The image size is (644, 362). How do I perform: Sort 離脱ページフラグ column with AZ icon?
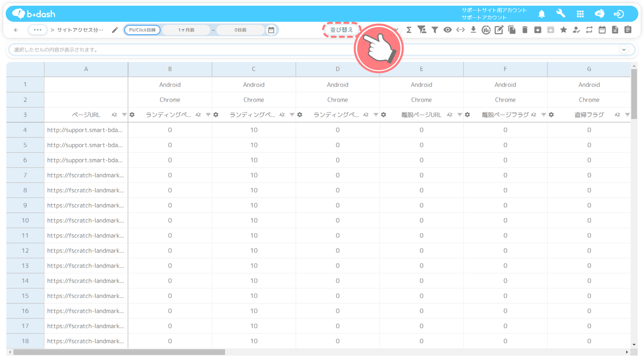[x=533, y=115]
